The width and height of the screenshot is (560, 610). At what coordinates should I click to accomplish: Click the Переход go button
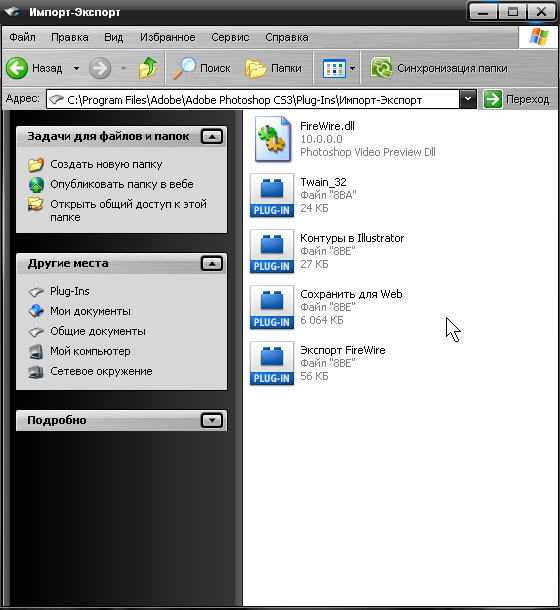click(517, 99)
